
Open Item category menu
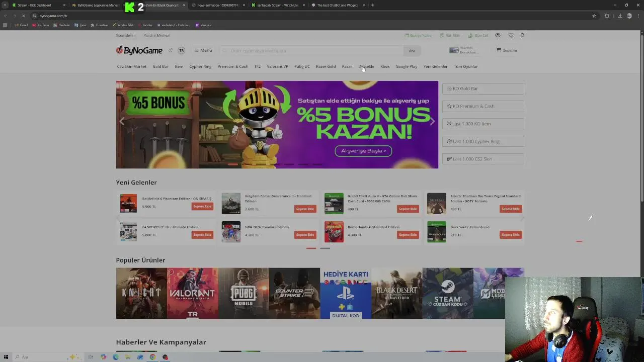(x=179, y=66)
